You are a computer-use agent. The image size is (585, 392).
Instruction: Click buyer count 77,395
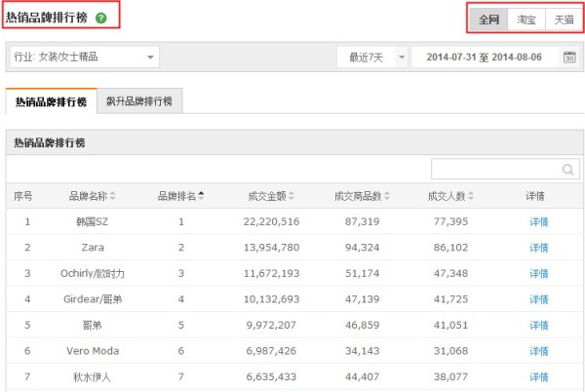coord(450,222)
